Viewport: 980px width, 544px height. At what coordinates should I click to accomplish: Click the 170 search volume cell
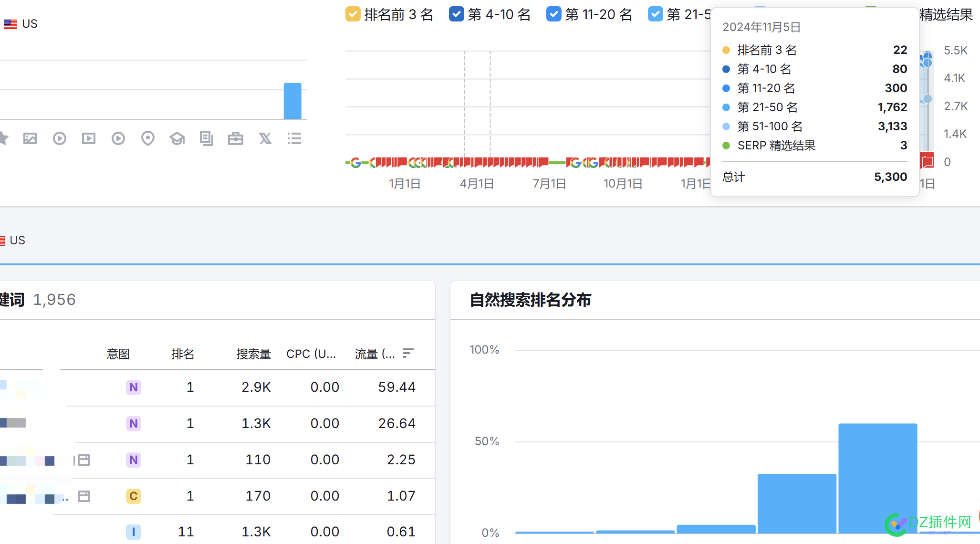click(258, 496)
